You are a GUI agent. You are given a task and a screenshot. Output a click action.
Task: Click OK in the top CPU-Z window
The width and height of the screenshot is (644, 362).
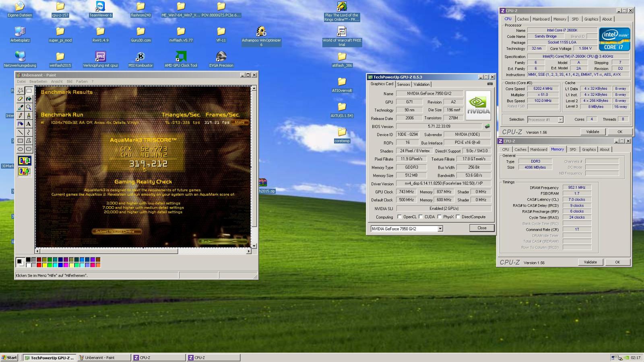[x=620, y=132]
